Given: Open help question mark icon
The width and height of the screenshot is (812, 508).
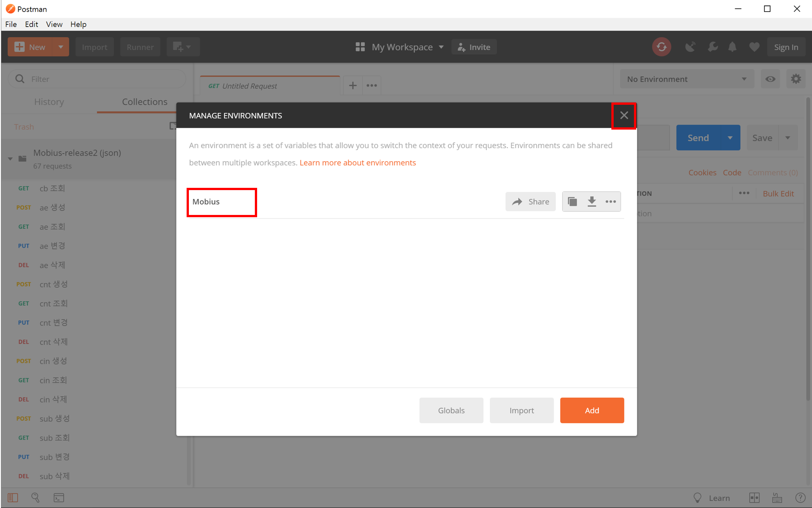Looking at the screenshot, I should pos(800,498).
